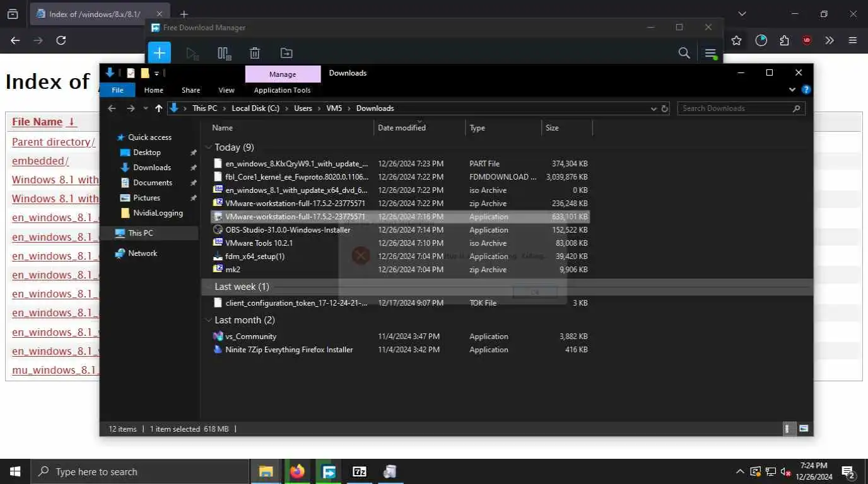This screenshot has height=484, width=868.
Task: Open Free Download Manager from the taskbar
Action: (x=328, y=471)
